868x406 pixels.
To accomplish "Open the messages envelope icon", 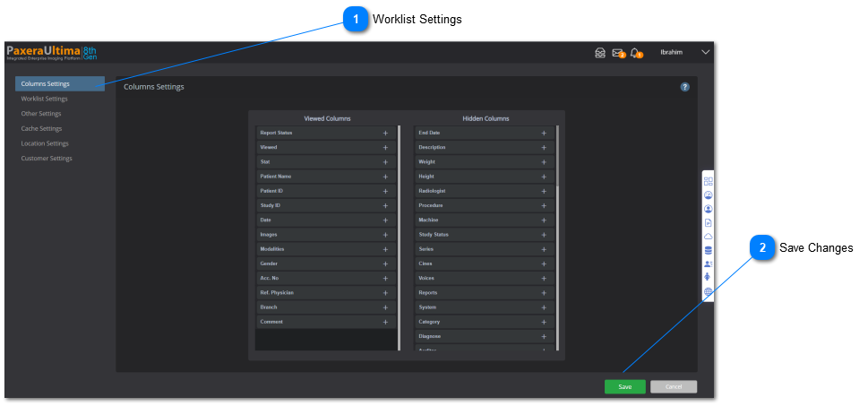I will [x=618, y=53].
